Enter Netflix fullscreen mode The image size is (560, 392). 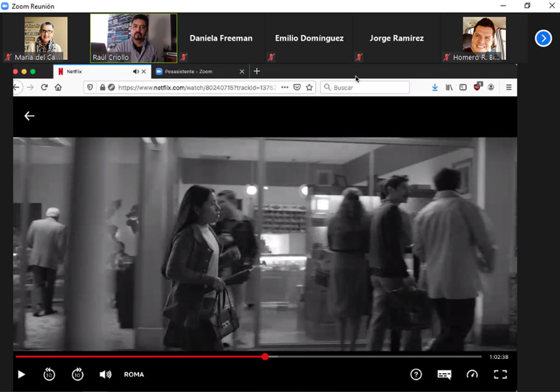click(x=500, y=374)
